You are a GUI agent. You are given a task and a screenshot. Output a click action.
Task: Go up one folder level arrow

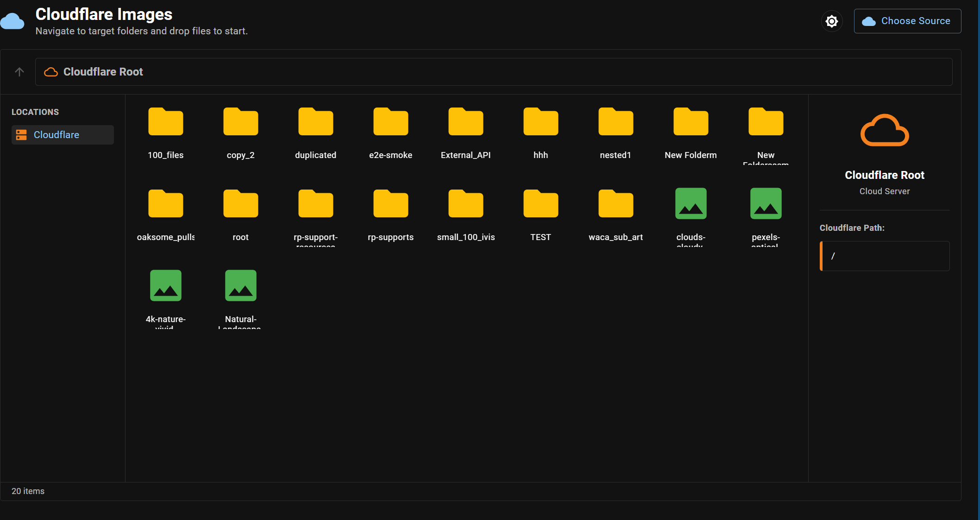tap(19, 72)
